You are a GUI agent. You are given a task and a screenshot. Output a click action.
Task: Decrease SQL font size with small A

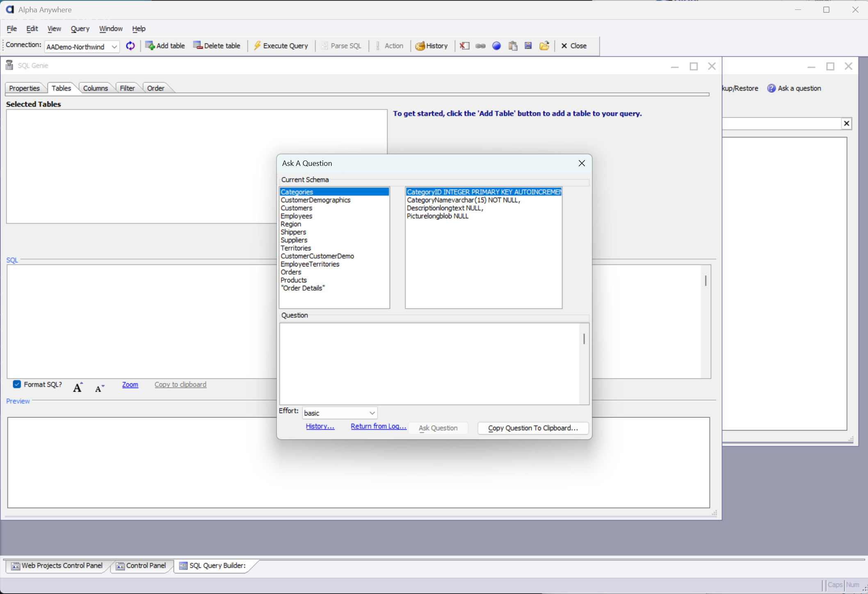point(99,388)
